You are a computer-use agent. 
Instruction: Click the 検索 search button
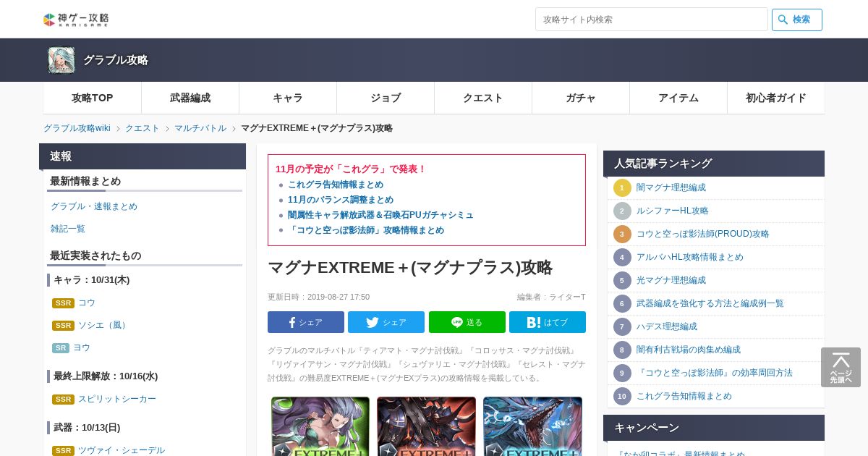coord(797,20)
